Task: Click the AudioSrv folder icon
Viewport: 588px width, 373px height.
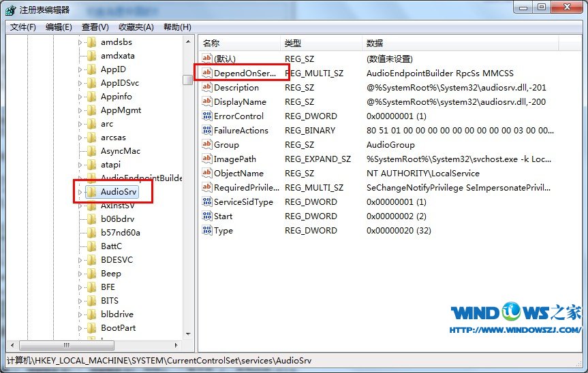Action: (x=91, y=192)
